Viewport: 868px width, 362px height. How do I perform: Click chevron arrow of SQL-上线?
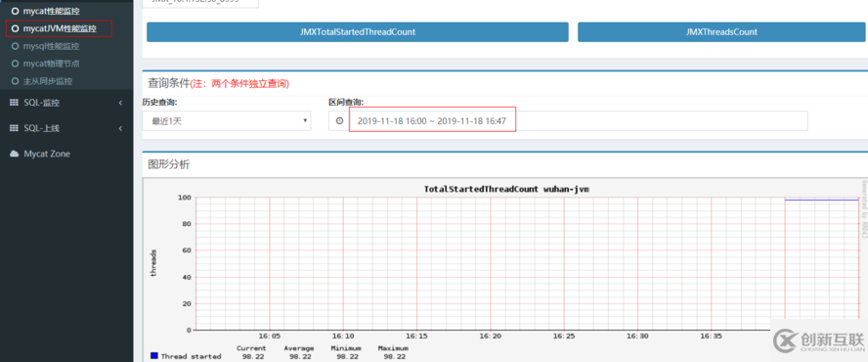click(x=120, y=128)
